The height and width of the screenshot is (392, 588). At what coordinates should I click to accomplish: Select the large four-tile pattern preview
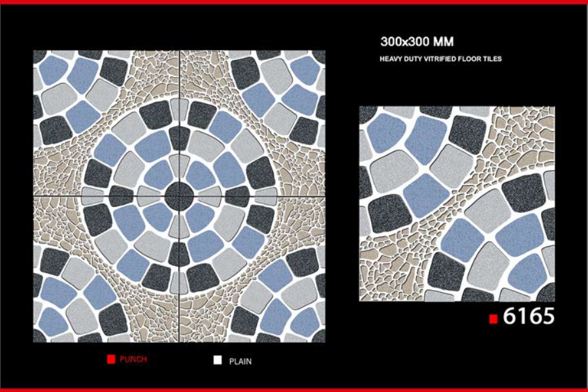(x=179, y=196)
